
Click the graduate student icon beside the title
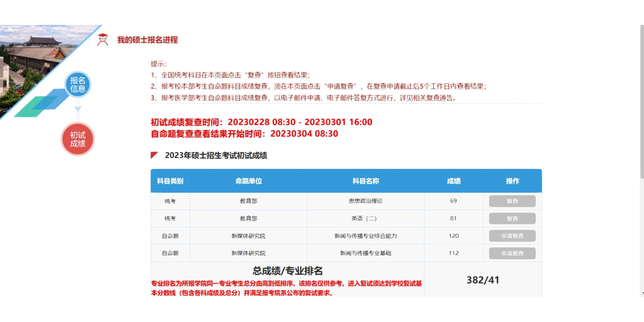point(103,40)
